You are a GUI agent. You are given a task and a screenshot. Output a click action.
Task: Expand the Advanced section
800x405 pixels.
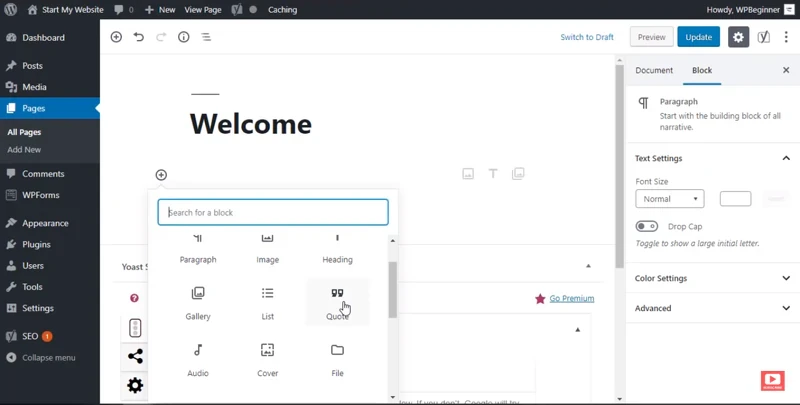pos(712,308)
